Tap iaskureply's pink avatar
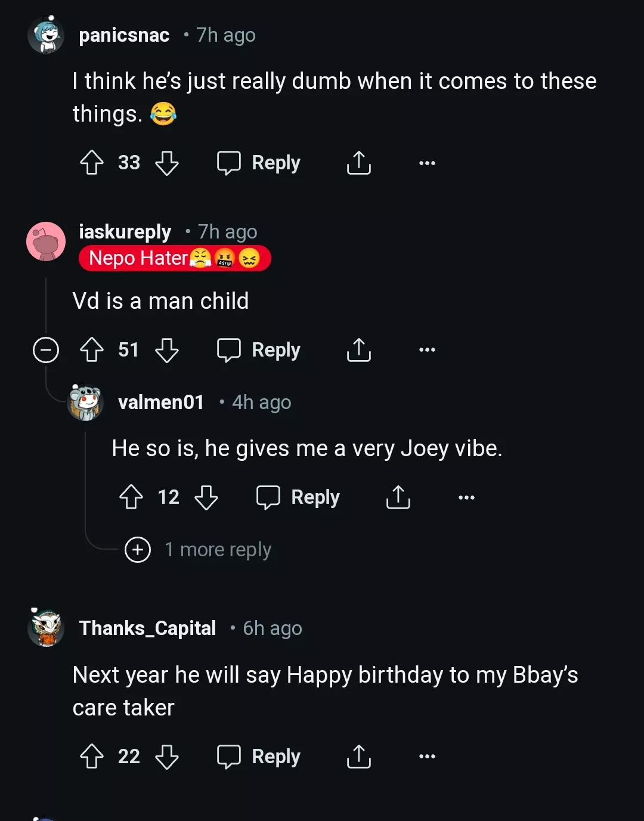The image size is (644, 821). click(46, 241)
